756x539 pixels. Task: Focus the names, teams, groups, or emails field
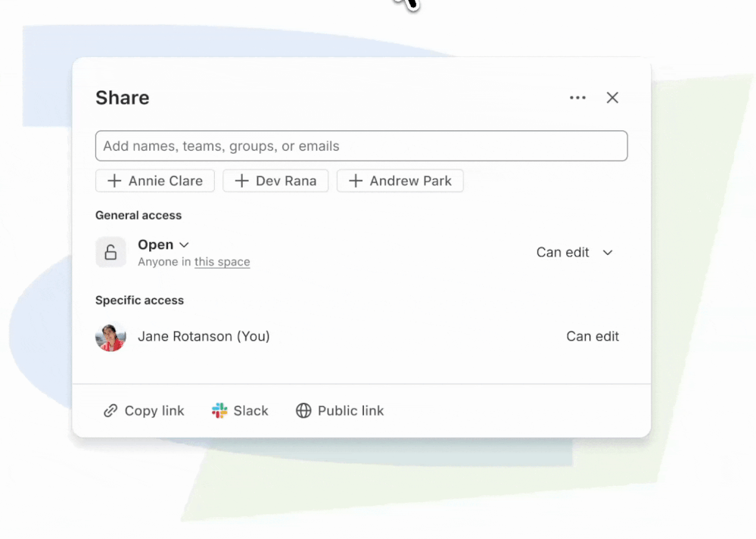pos(362,145)
